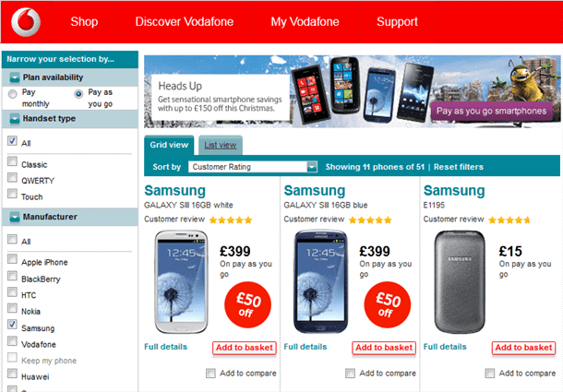Click the Pay as you go smartphones banner
Viewport: 563px width, 392px height.
click(491, 111)
